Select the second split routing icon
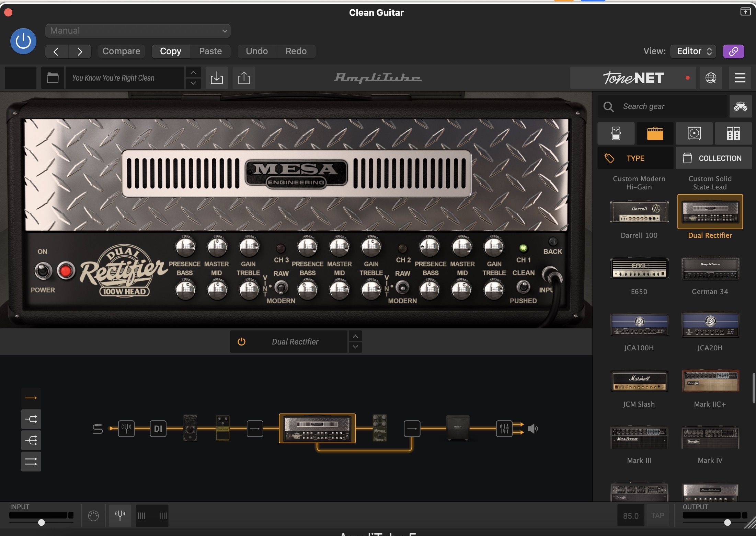The image size is (756, 536). (31, 419)
